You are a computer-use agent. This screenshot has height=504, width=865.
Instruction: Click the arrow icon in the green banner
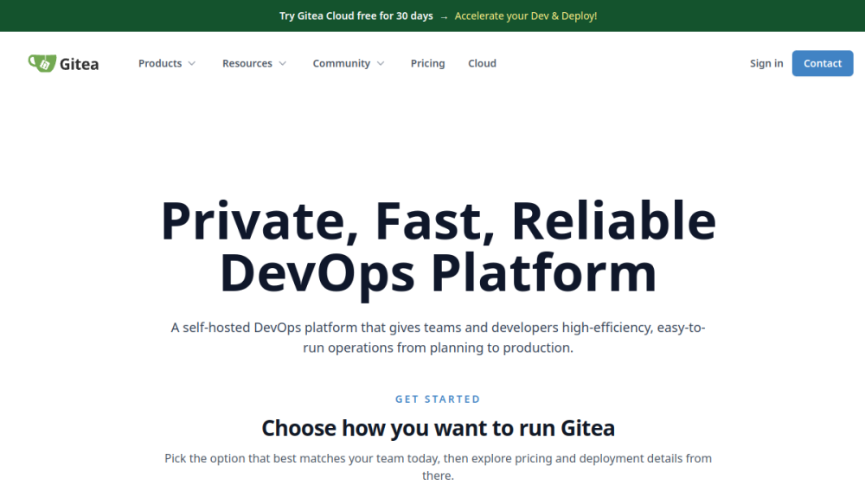pyautogui.click(x=444, y=17)
